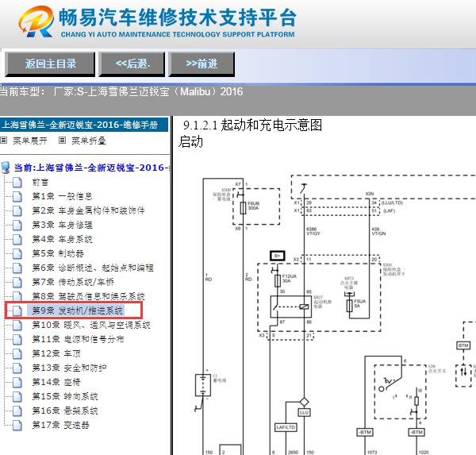Expand all menus via 菜单展开
Image resolution: width=476 pixels, height=455 pixels.
[30, 141]
